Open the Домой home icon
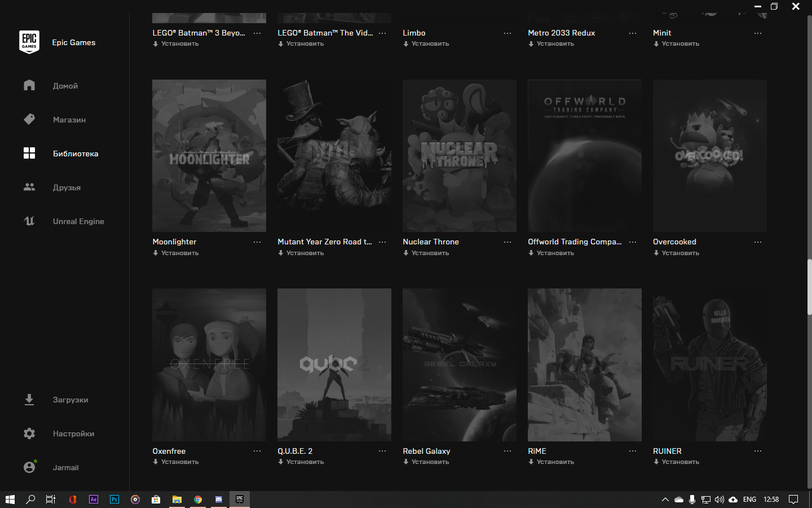Viewport: 812px width, 508px height. tap(29, 85)
